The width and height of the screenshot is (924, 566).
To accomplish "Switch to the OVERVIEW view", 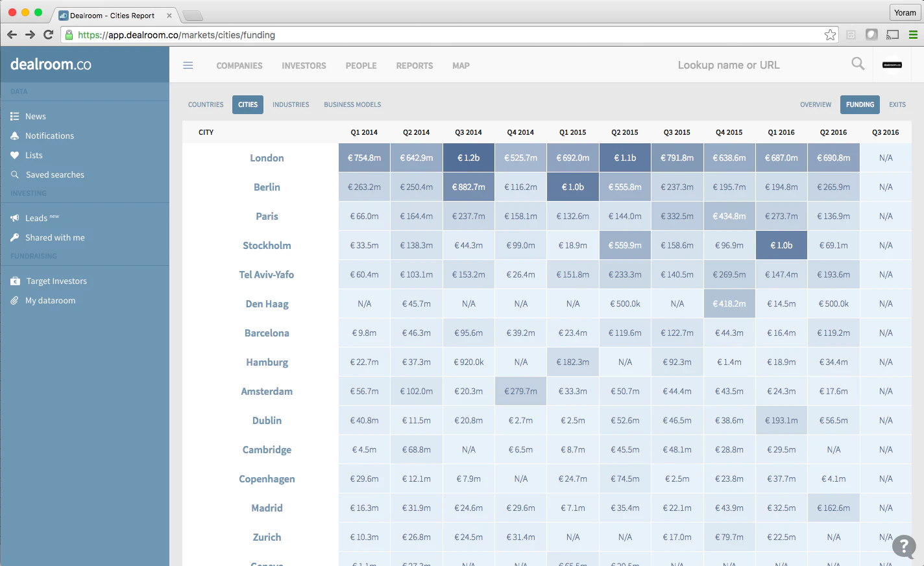I will coord(816,104).
